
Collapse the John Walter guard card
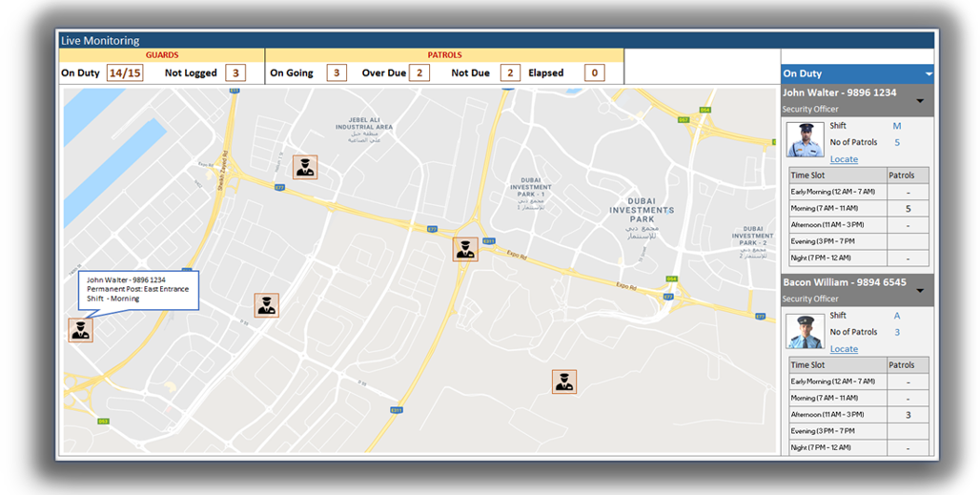click(920, 100)
